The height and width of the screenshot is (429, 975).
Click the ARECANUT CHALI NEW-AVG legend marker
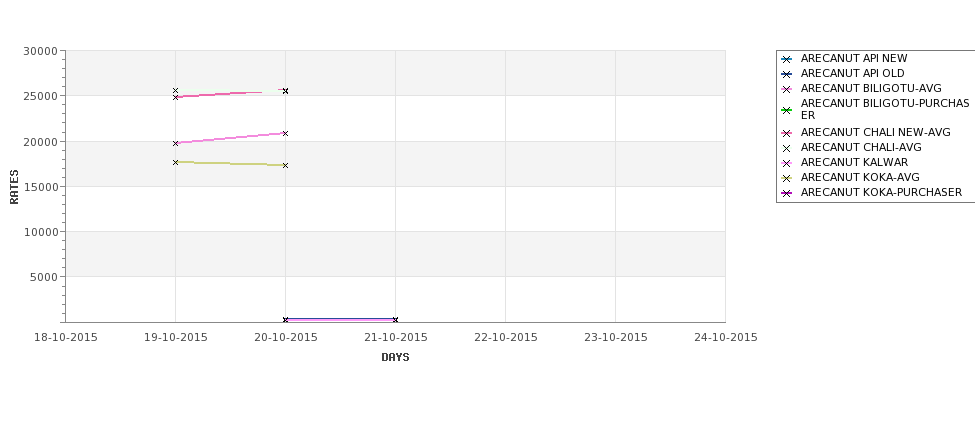pyautogui.click(x=787, y=133)
